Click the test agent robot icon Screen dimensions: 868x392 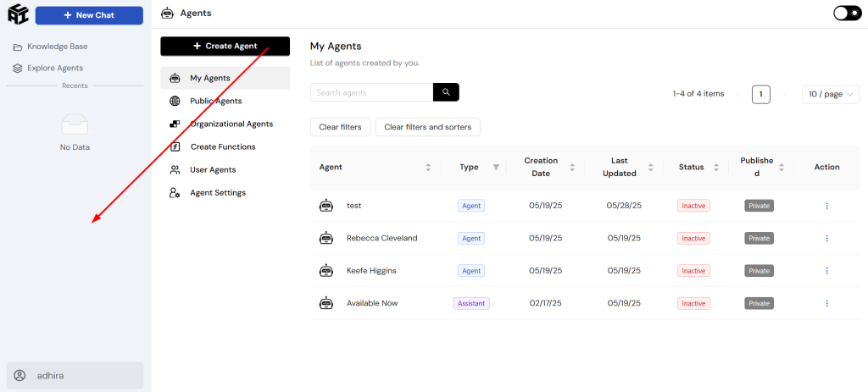click(x=326, y=205)
